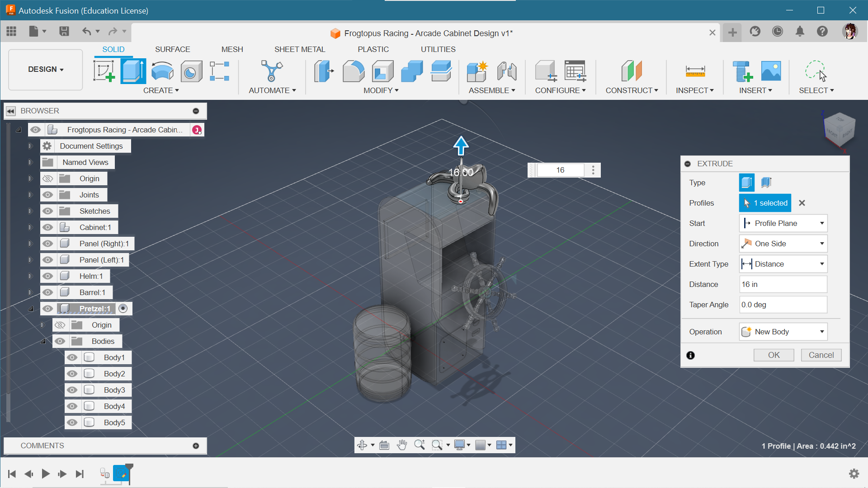Select the Combine tool

(x=412, y=71)
